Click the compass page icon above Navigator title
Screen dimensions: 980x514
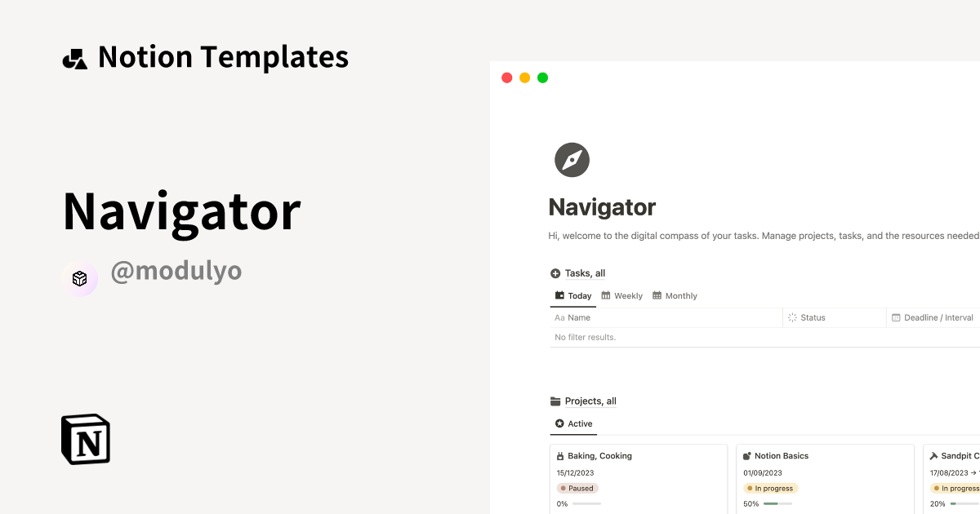(572, 160)
